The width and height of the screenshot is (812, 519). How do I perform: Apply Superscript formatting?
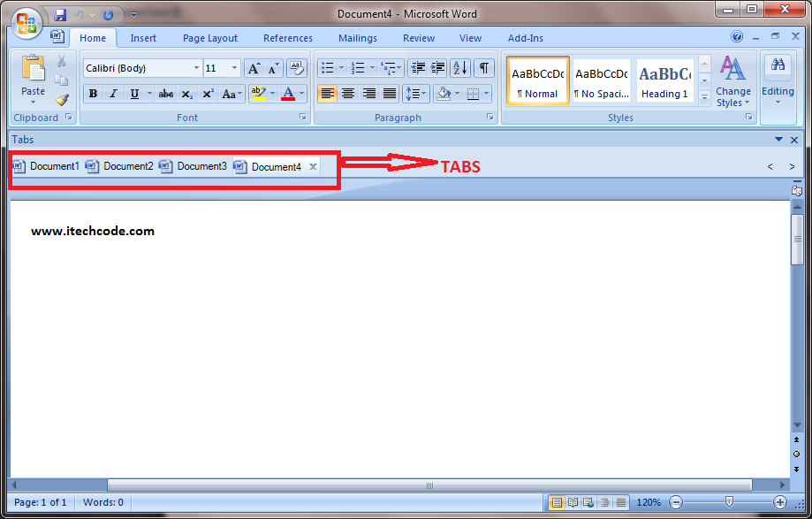[208, 94]
